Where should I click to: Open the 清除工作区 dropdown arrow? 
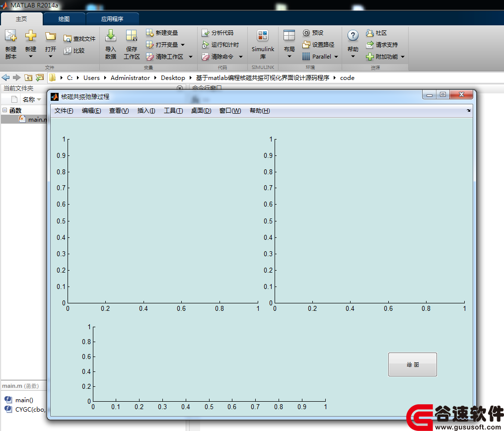pos(191,57)
